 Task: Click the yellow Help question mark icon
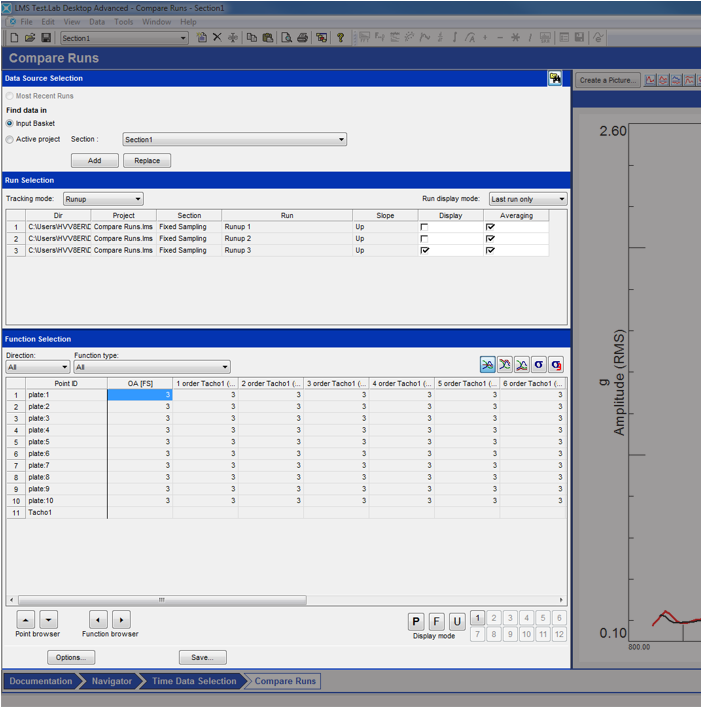click(340, 38)
